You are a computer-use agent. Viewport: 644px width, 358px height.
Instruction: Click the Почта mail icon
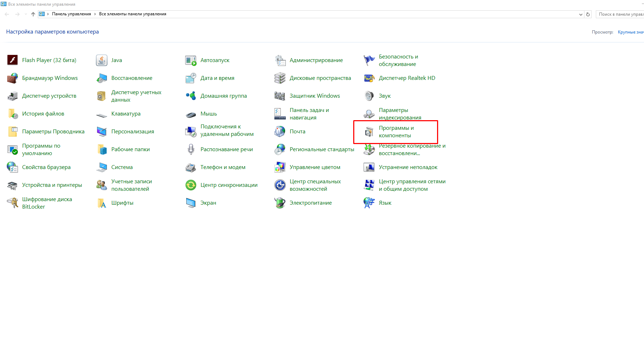tap(280, 132)
